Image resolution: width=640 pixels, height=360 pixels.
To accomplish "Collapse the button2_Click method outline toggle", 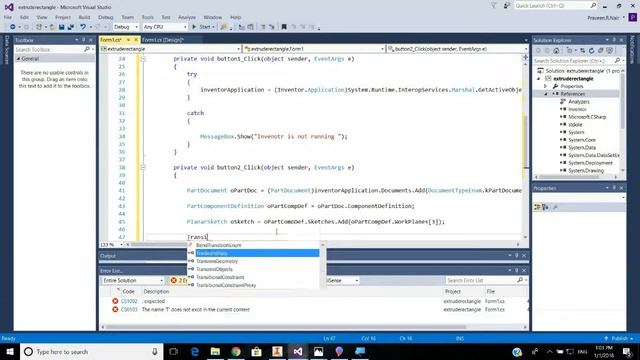I will click(x=143, y=167).
